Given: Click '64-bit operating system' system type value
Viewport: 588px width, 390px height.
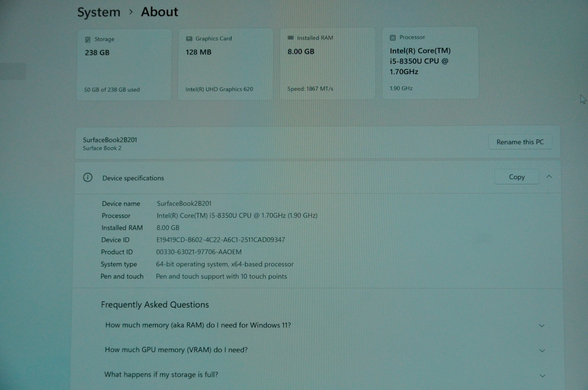Looking at the screenshot, I should (x=225, y=264).
